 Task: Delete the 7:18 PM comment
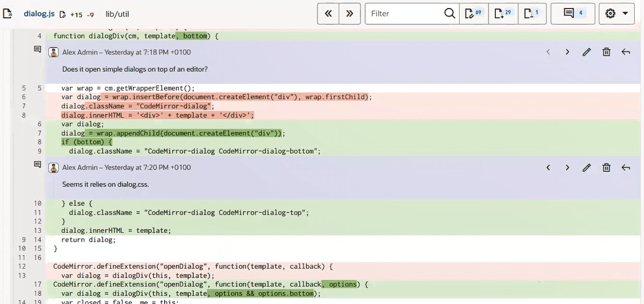(x=606, y=52)
